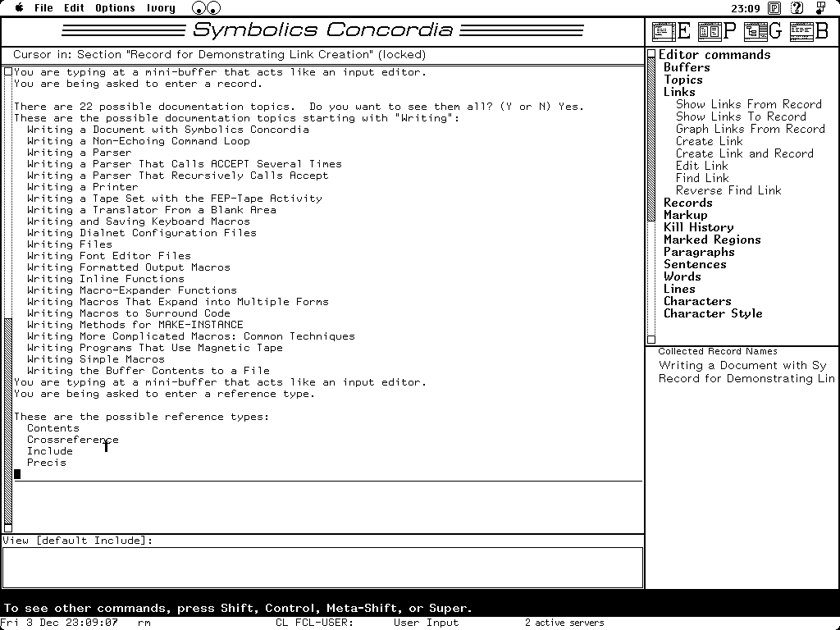Choose topic 'Writing the Buffer Contents to a File'
Image resolution: width=840 pixels, height=630 pixels.
(148, 371)
